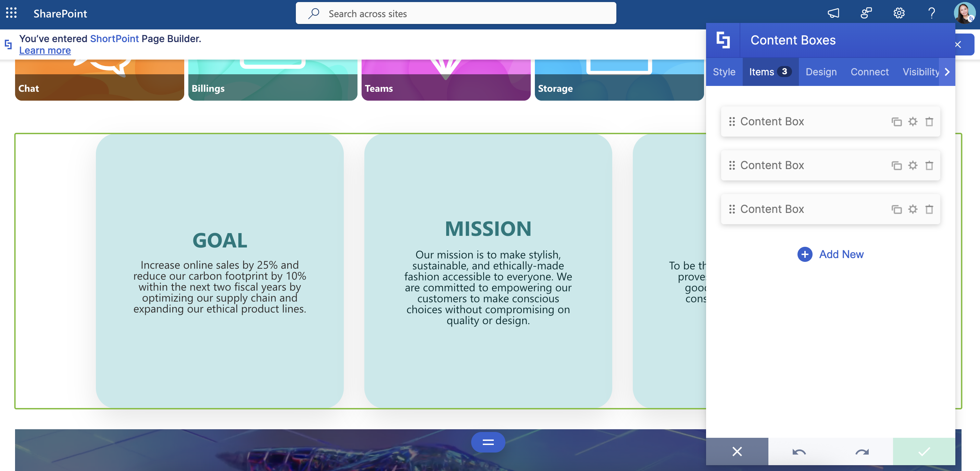This screenshot has height=471, width=980.
Task: Open the SharePoint app launcher grid
Action: tap(11, 13)
